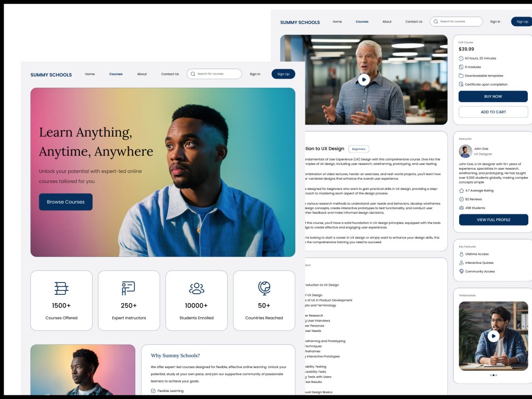Focus the course page Search for courses field
Image resolution: width=532 pixels, height=399 pixels.
(456, 21)
